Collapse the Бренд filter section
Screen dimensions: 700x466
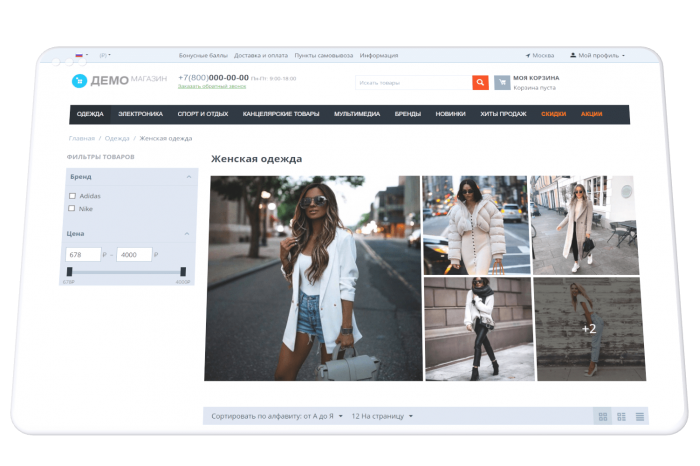coord(189,177)
